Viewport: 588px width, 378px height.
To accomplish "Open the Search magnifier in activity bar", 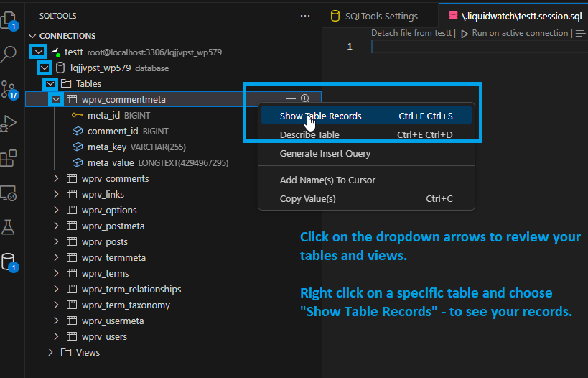I will point(8,54).
